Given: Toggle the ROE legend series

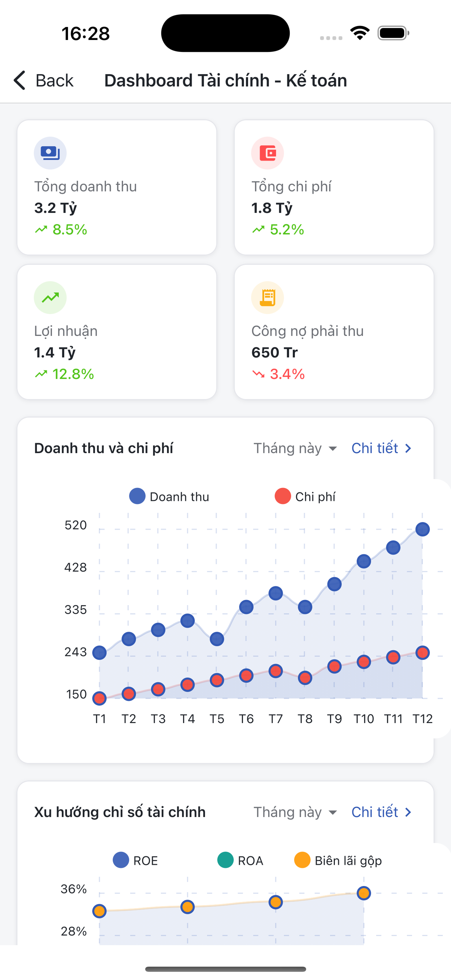Looking at the screenshot, I should tap(135, 860).
